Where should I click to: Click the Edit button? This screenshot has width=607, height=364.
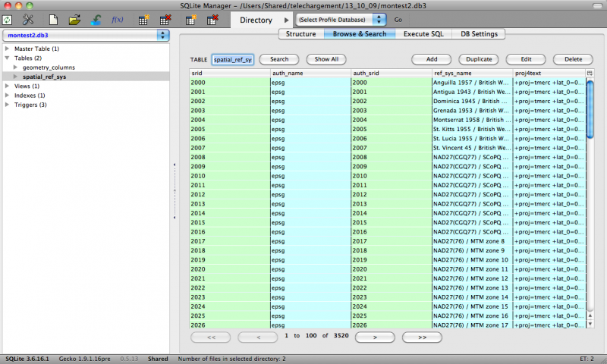526,59
